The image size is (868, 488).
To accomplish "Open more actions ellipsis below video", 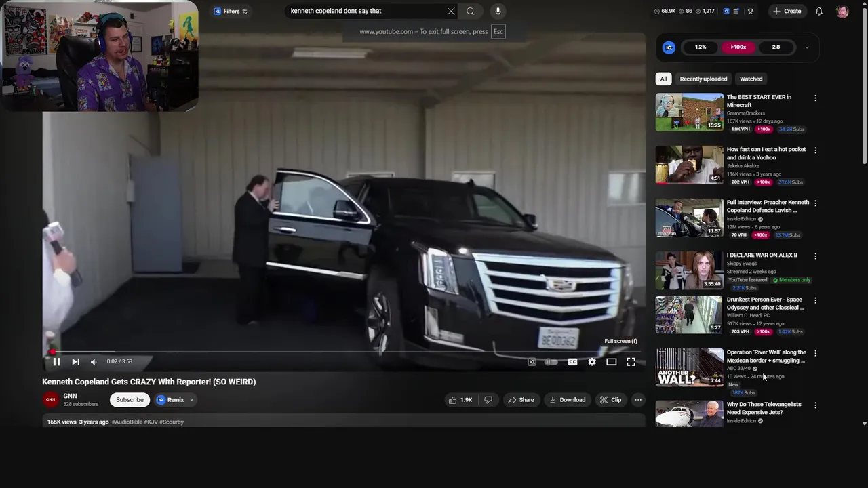I will click(x=638, y=400).
